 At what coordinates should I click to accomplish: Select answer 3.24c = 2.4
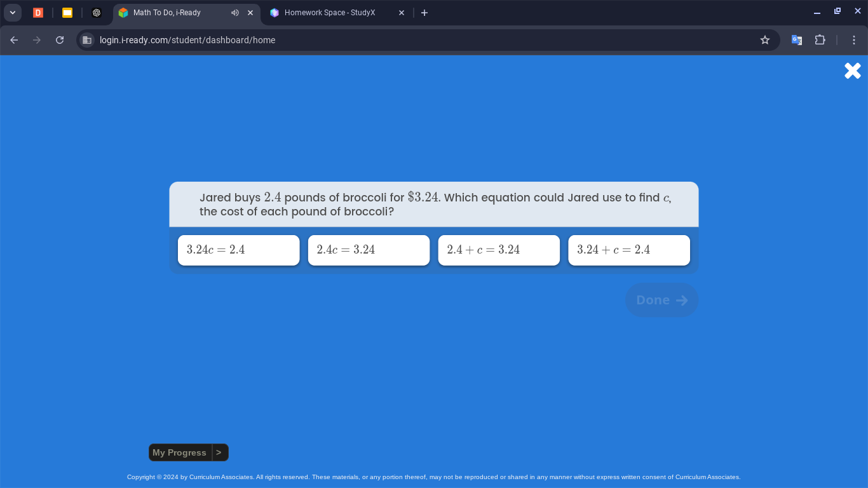(238, 250)
